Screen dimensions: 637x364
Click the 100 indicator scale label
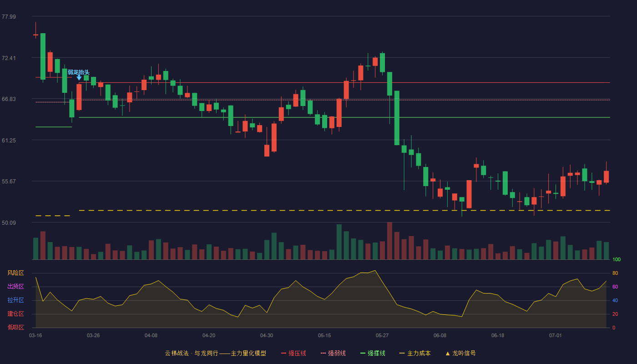point(617,260)
